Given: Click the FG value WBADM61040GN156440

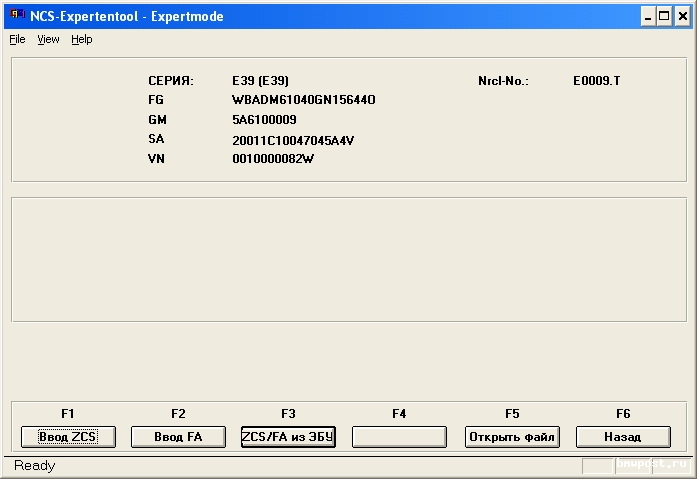Looking at the screenshot, I should [303, 100].
